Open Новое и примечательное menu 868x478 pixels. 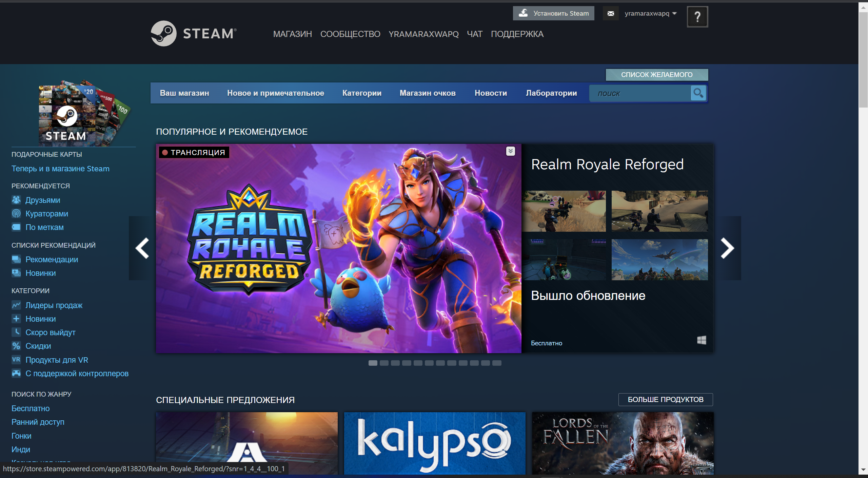(x=276, y=93)
